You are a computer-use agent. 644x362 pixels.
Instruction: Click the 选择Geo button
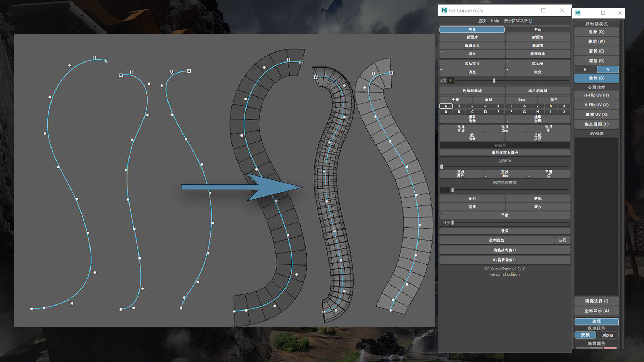click(505, 129)
